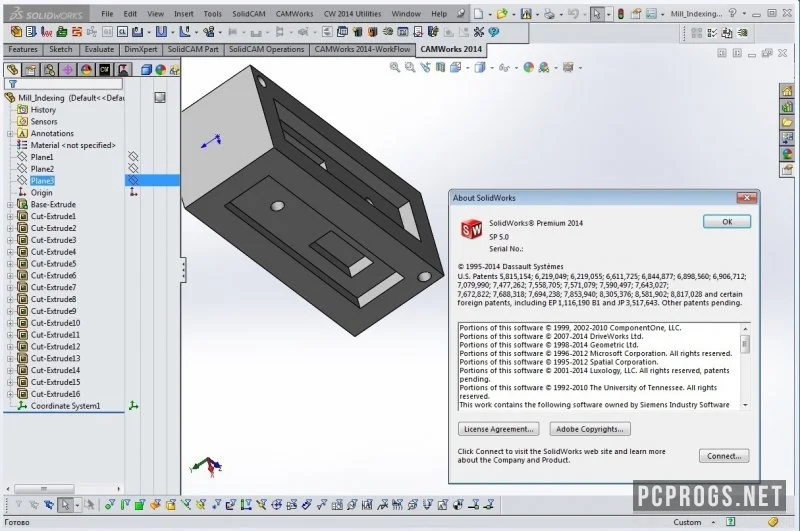Click the Print icon
This screenshot has width=800, height=531.
549,14
